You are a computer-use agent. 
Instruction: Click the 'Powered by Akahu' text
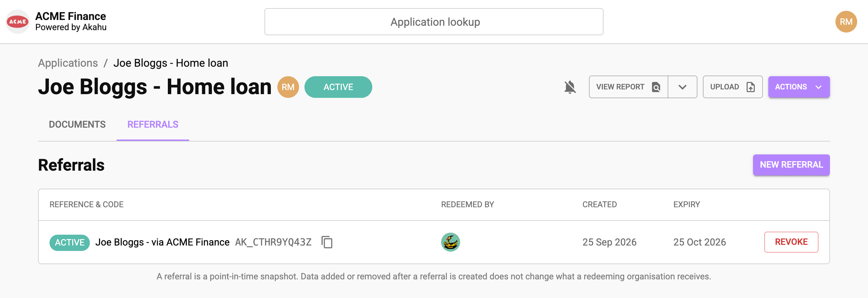[71, 27]
